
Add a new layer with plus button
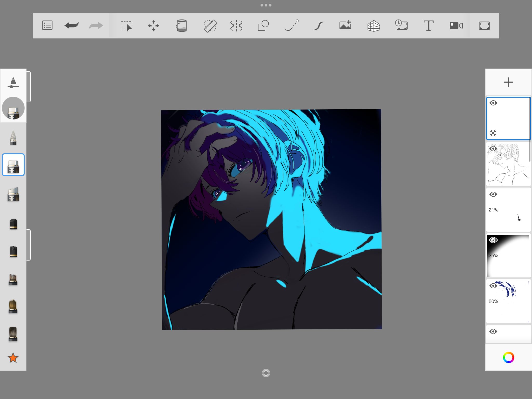[x=508, y=82]
